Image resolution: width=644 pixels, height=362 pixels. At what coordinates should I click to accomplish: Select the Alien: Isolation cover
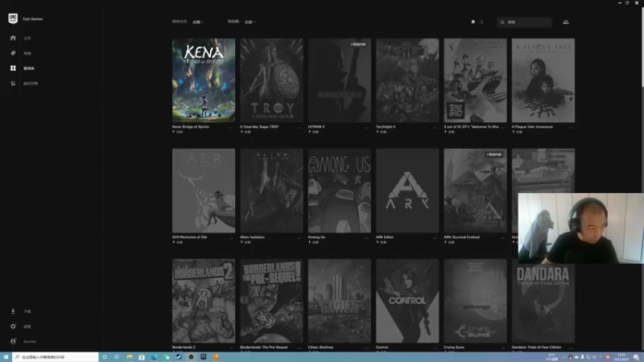click(x=271, y=191)
